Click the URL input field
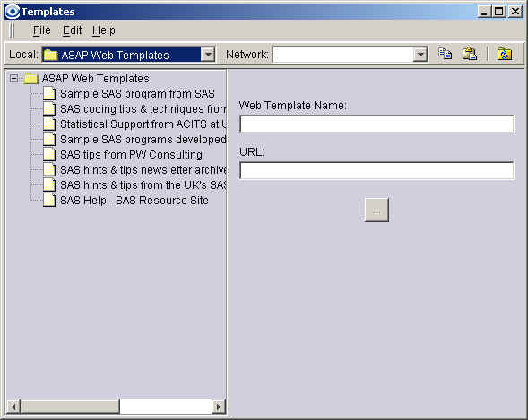The width and height of the screenshot is (528, 420). [377, 170]
